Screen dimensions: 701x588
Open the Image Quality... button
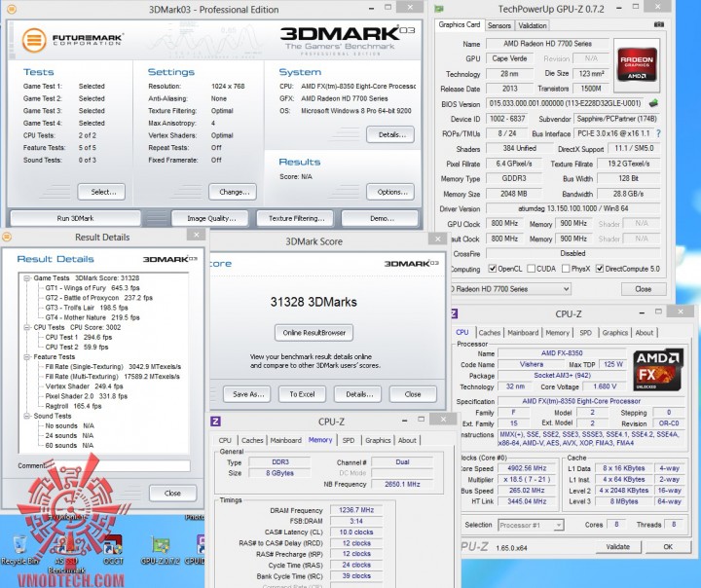click(x=209, y=218)
